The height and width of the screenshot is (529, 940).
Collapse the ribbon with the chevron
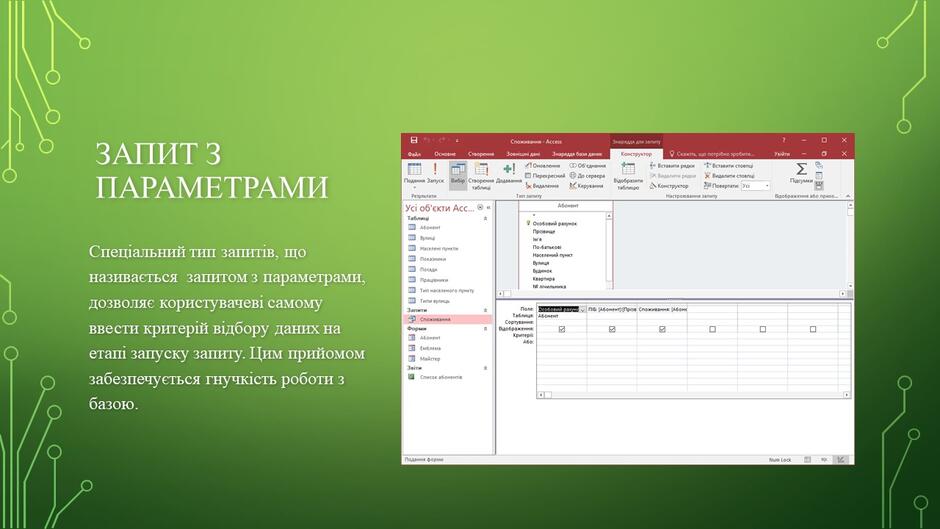[x=848, y=196]
